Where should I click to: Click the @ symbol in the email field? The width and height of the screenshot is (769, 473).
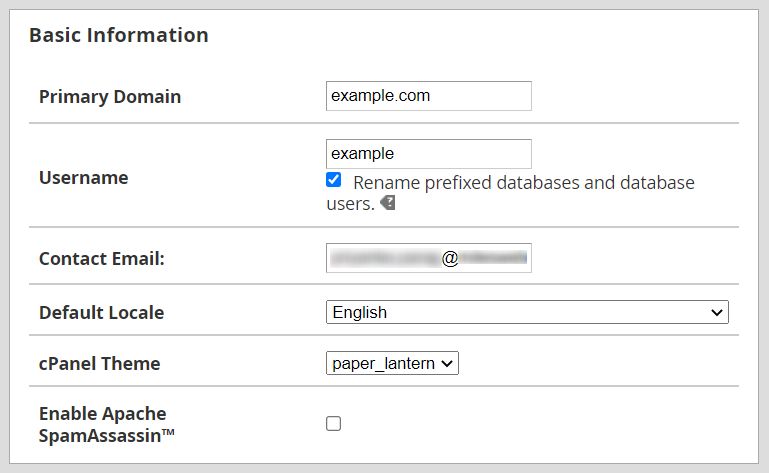450,258
